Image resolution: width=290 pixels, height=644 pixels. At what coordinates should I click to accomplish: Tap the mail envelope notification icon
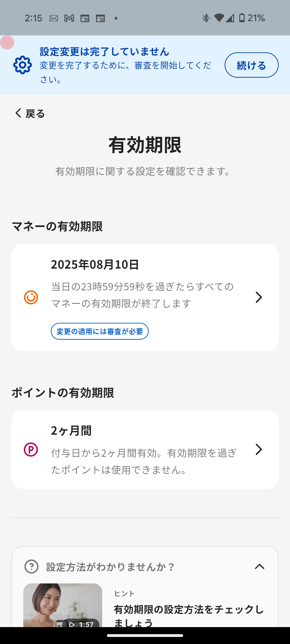(x=54, y=18)
